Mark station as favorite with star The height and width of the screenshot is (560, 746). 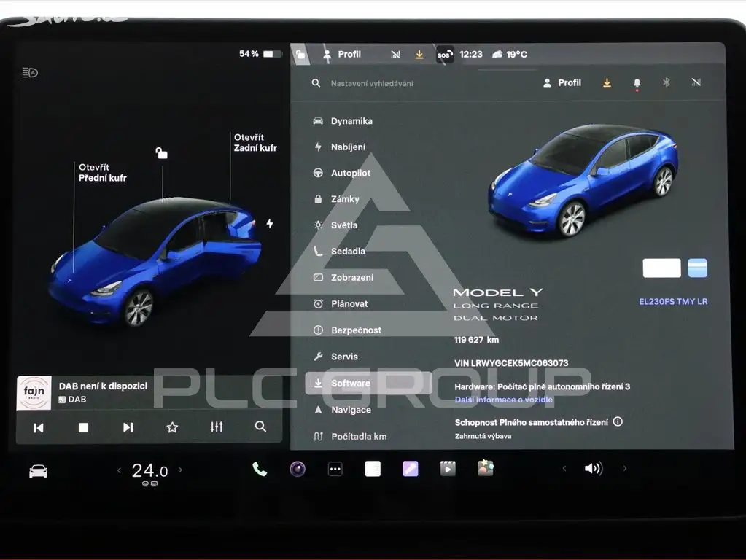pos(172,427)
